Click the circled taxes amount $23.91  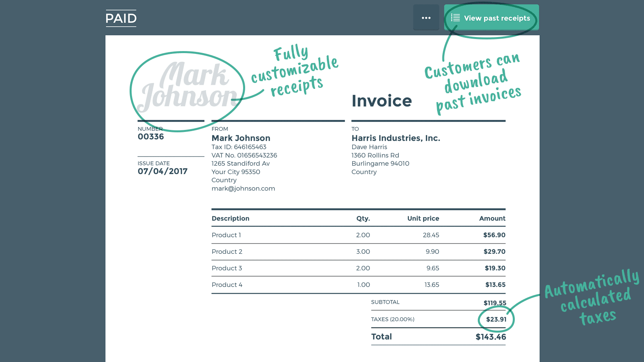[496, 319]
